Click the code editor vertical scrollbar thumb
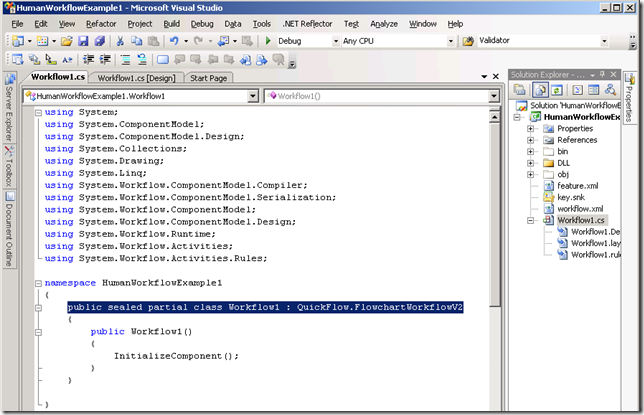644x415 pixels. (x=494, y=215)
